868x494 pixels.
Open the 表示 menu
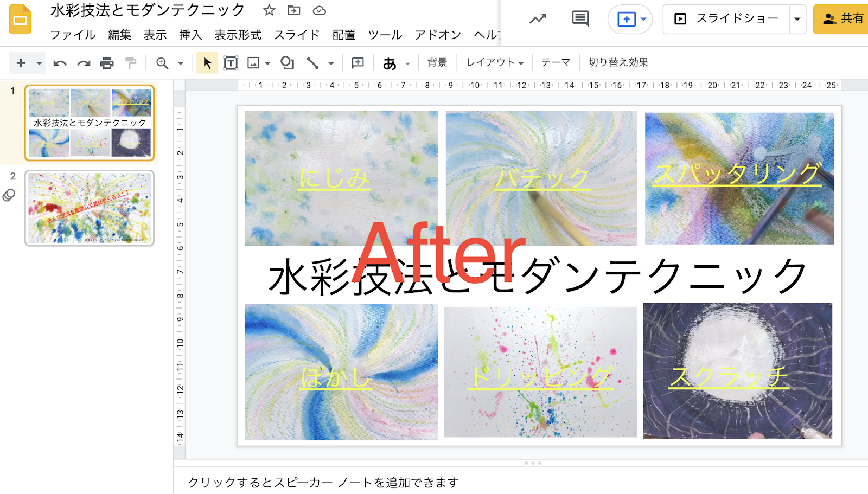point(155,35)
